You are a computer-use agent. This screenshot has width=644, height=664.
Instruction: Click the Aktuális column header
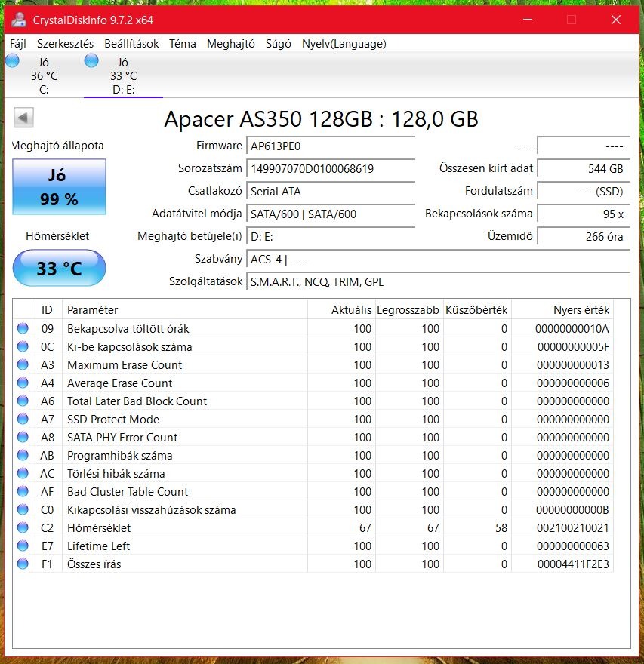(x=342, y=310)
